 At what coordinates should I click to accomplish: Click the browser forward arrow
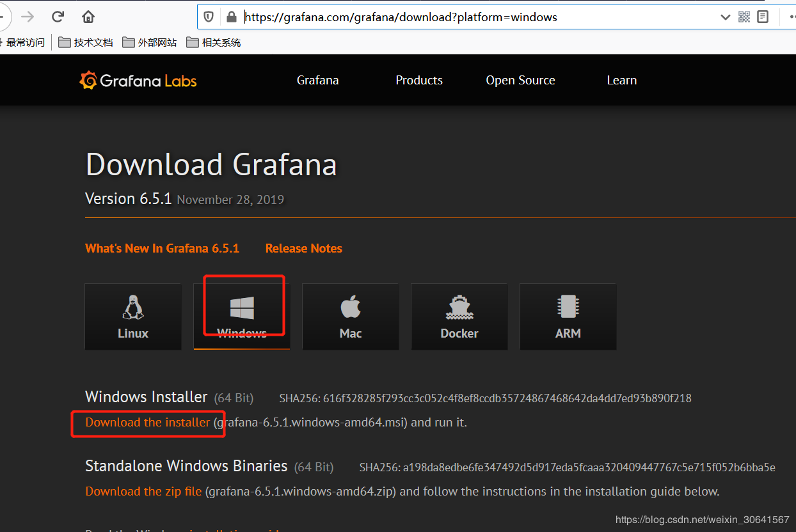[28, 17]
